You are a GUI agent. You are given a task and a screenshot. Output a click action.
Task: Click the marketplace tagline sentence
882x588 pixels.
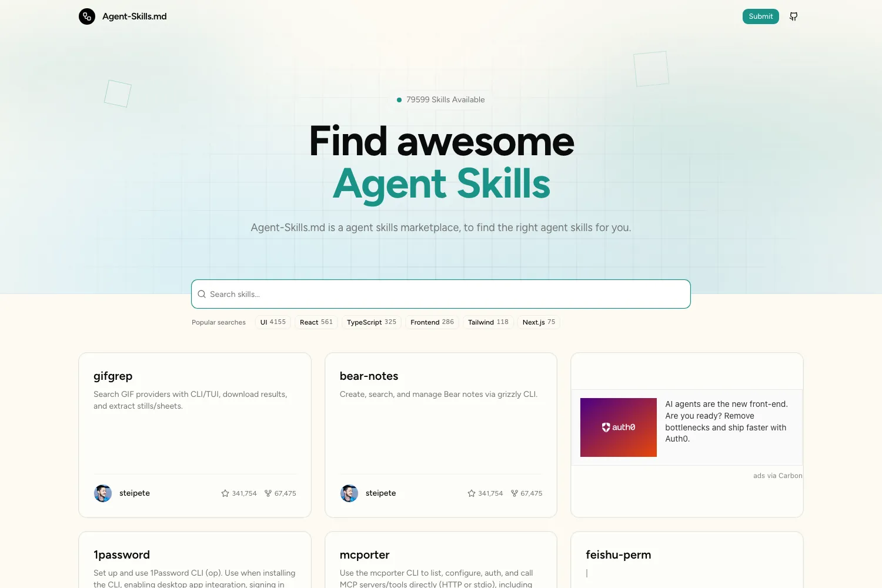pyautogui.click(x=441, y=228)
